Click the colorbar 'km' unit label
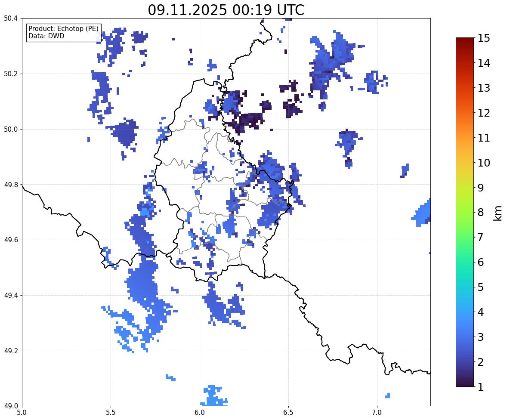507x420 pixels. (498, 213)
